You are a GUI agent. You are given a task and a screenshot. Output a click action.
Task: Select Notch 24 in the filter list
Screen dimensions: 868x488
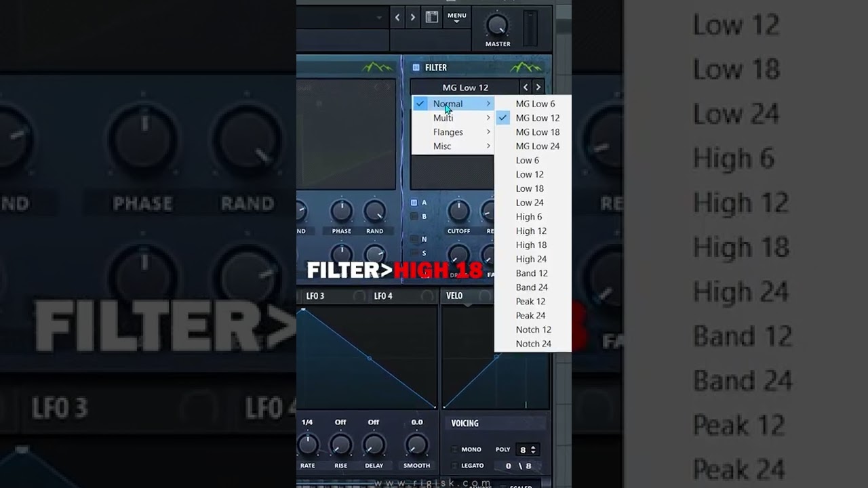pyautogui.click(x=533, y=344)
